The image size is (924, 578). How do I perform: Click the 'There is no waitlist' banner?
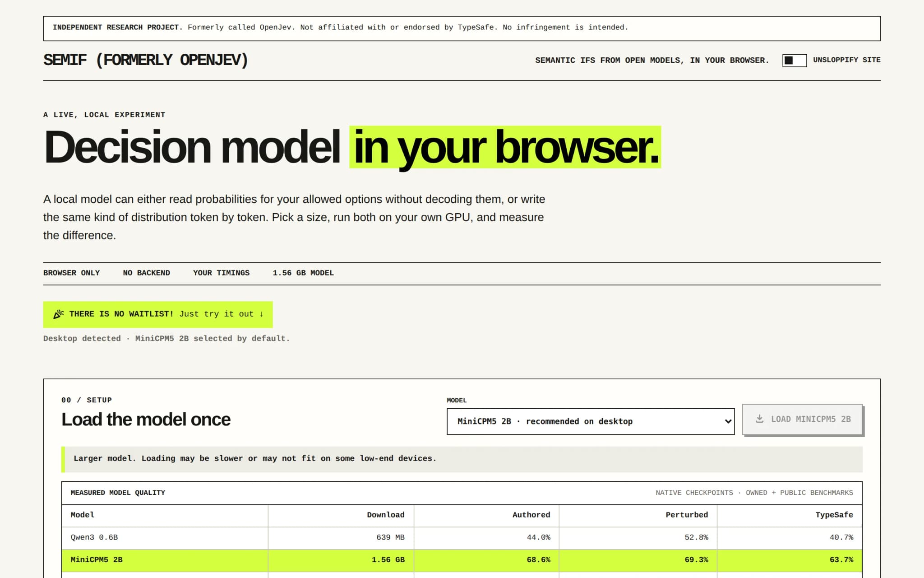158,314
